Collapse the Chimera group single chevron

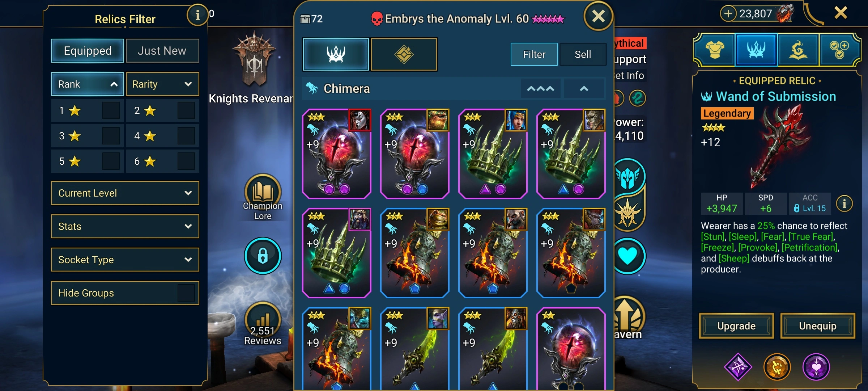[x=584, y=89]
